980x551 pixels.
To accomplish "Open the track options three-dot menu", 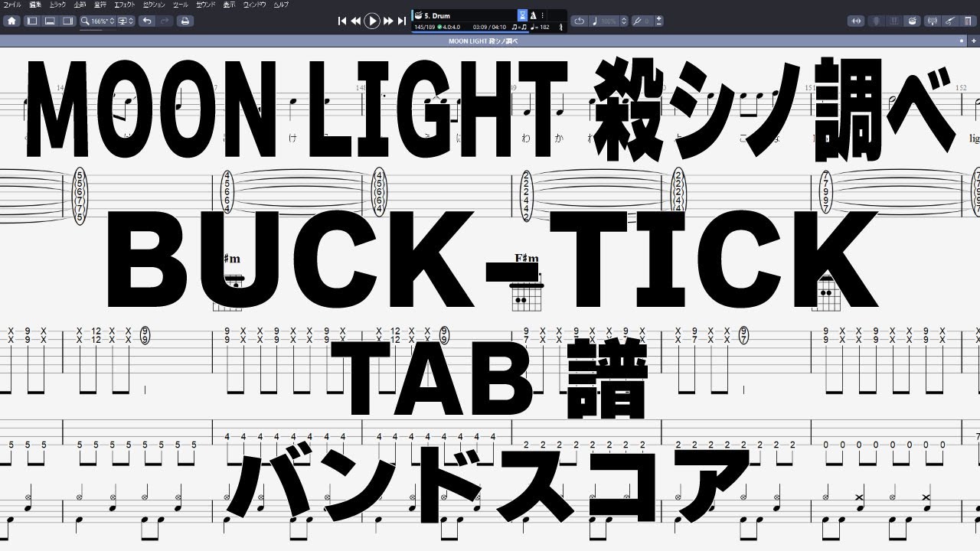I will 543,15.
